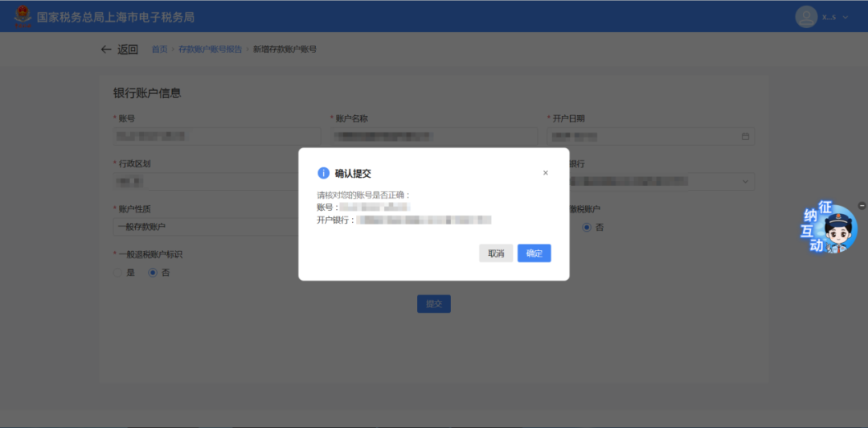This screenshot has height=428, width=868.
Task: Open 存款账户账号报告 breadcrumb link
Action: tap(210, 49)
